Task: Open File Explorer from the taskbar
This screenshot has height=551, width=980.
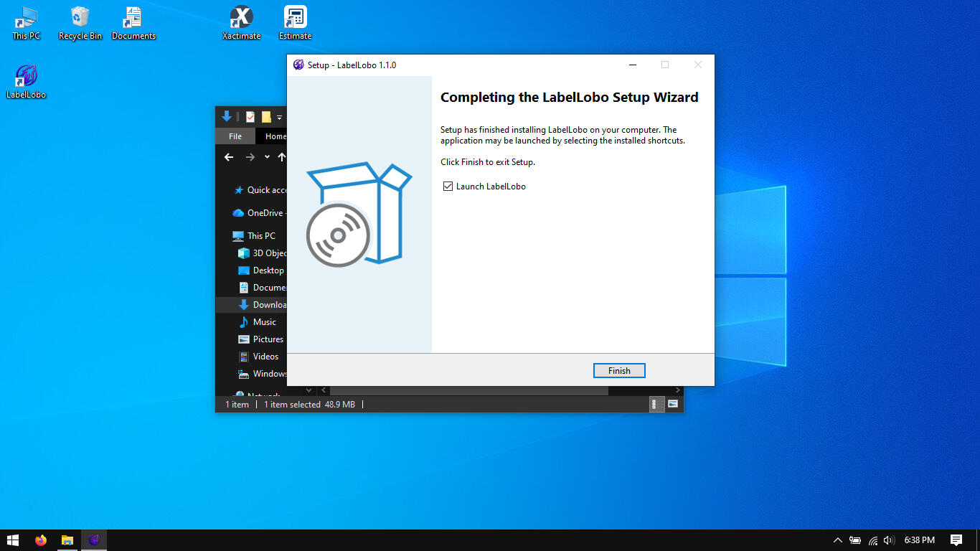Action: (x=67, y=540)
